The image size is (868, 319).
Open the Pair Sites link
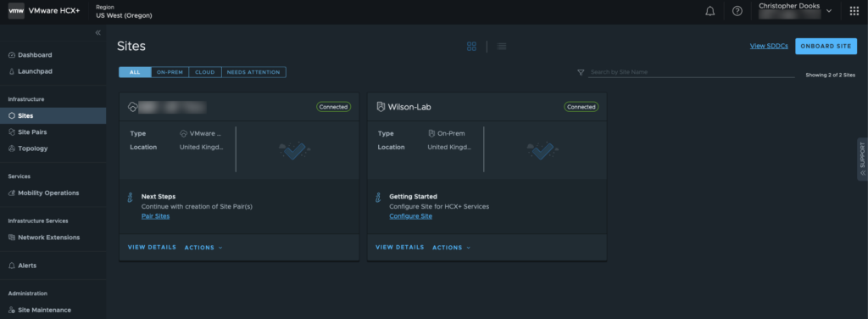point(156,216)
